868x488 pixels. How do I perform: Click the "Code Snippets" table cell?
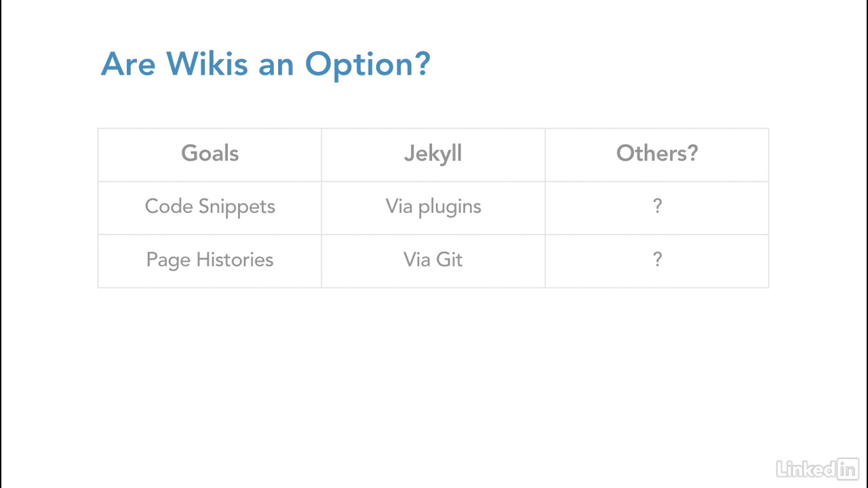click(x=210, y=207)
